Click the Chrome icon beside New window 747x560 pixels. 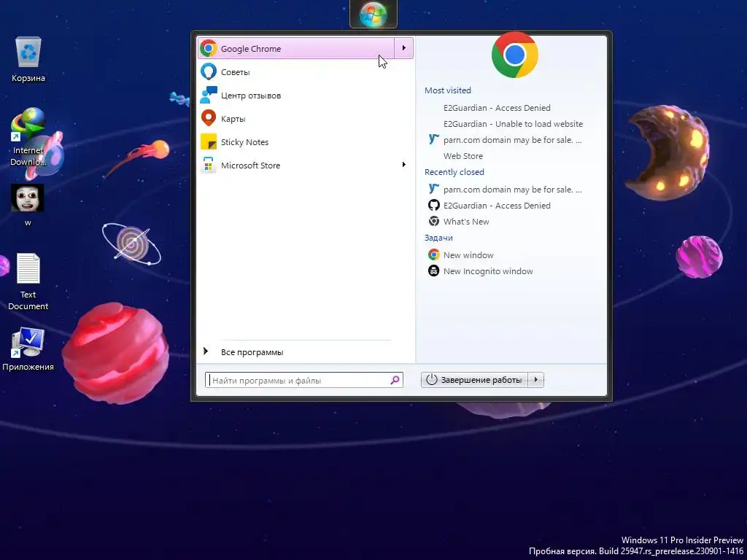(433, 254)
